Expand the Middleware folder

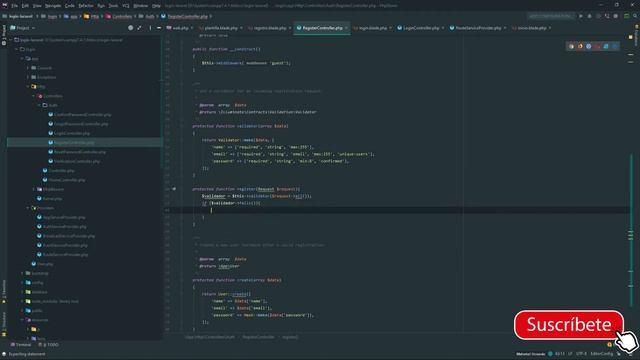click(33, 189)
